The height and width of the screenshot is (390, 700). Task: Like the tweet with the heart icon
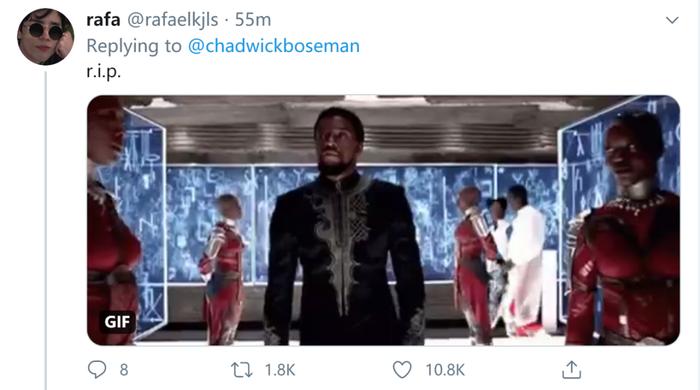coord(402,369)
